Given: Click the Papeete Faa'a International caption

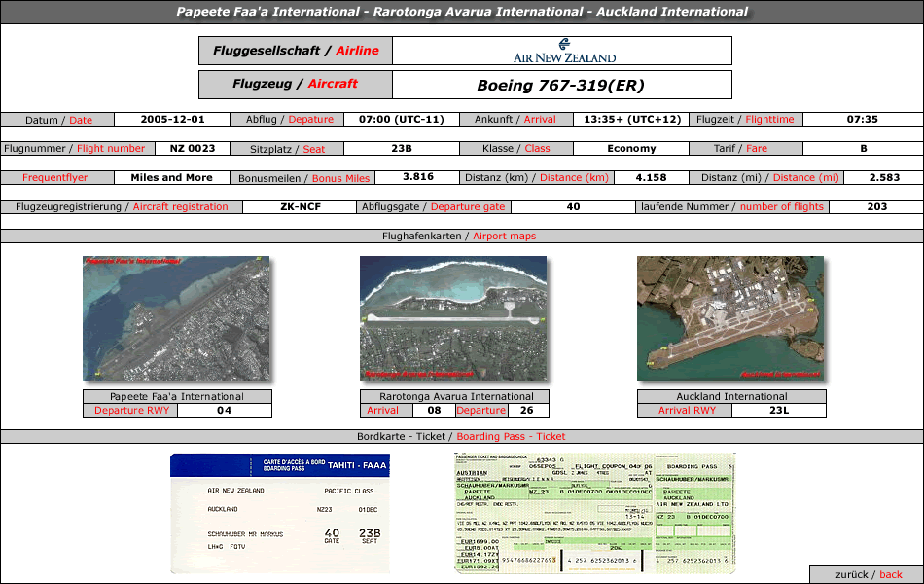Looking at the screenshot, I should 177,397.
